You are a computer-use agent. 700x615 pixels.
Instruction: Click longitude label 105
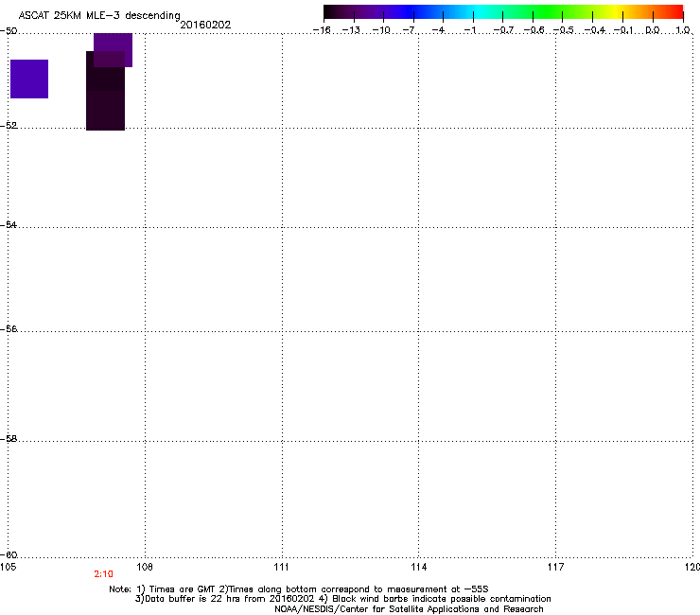(x=8, y=567)
